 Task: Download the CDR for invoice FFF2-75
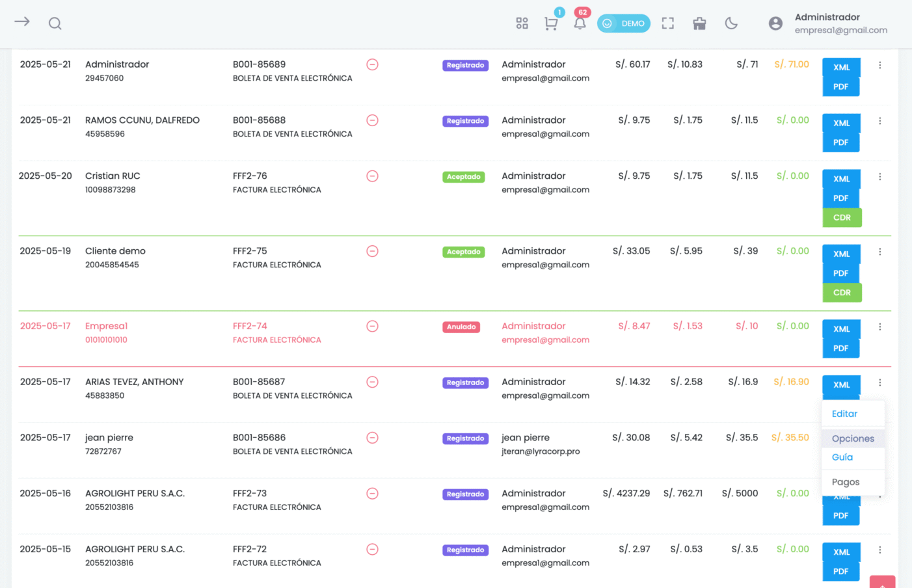click(x=842, y=293)
